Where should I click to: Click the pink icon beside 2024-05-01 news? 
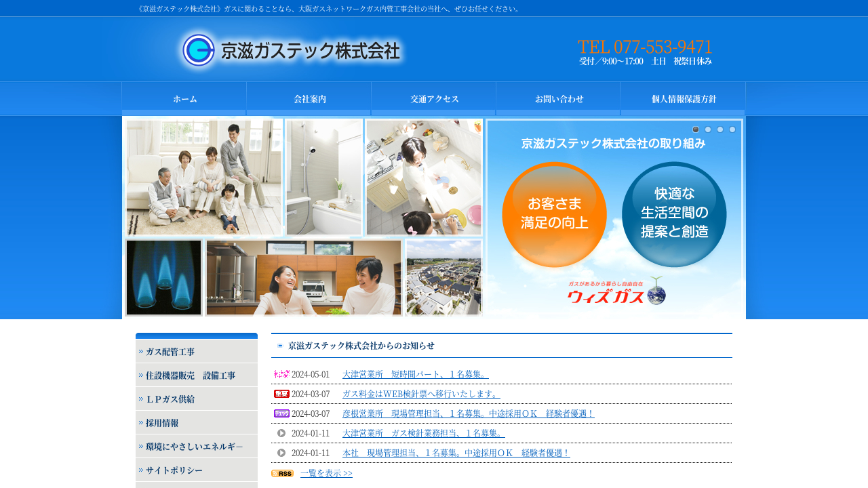(281, 375)
